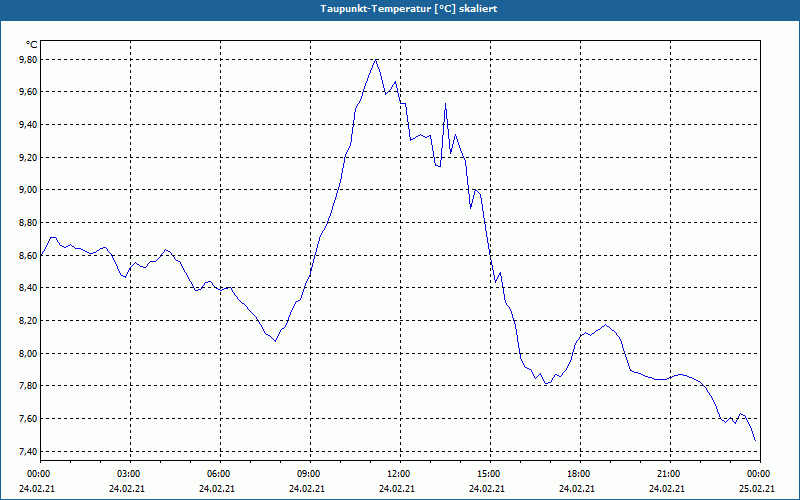
Task: Click the 7,80 y-axis value
Action: (x=29, y=386)
